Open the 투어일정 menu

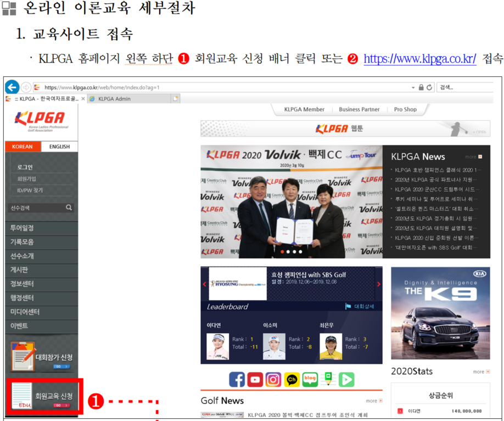click(42, 228)
